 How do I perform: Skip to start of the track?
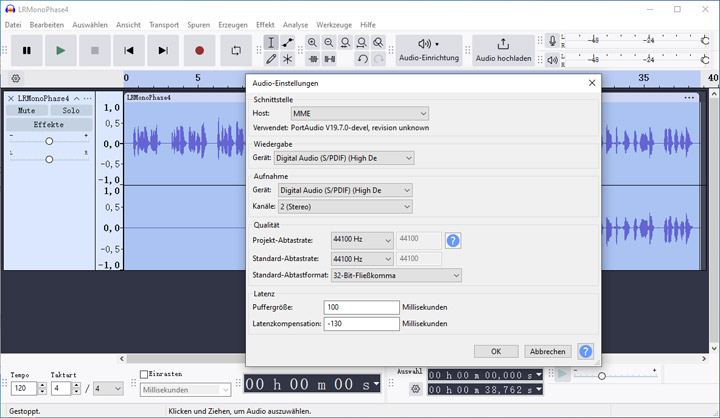tap(129, 50)
